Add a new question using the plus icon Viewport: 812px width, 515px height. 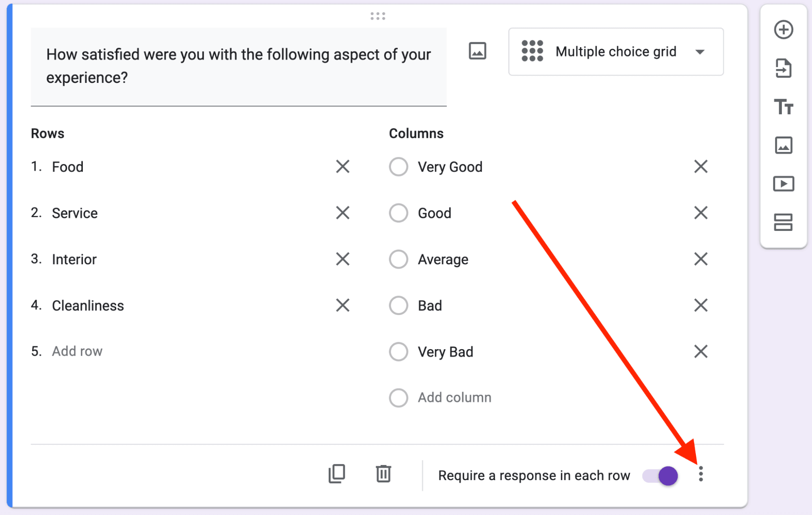tap(783, 30)
